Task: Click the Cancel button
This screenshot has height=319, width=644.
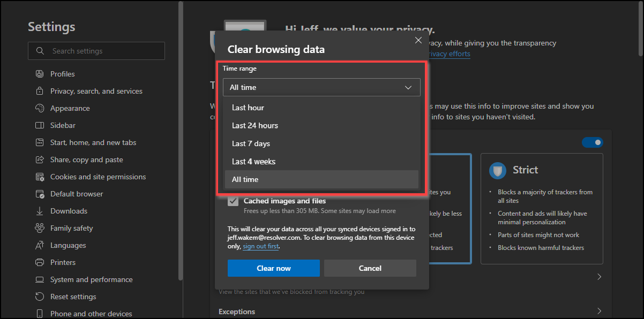Action: coord(370,268)
